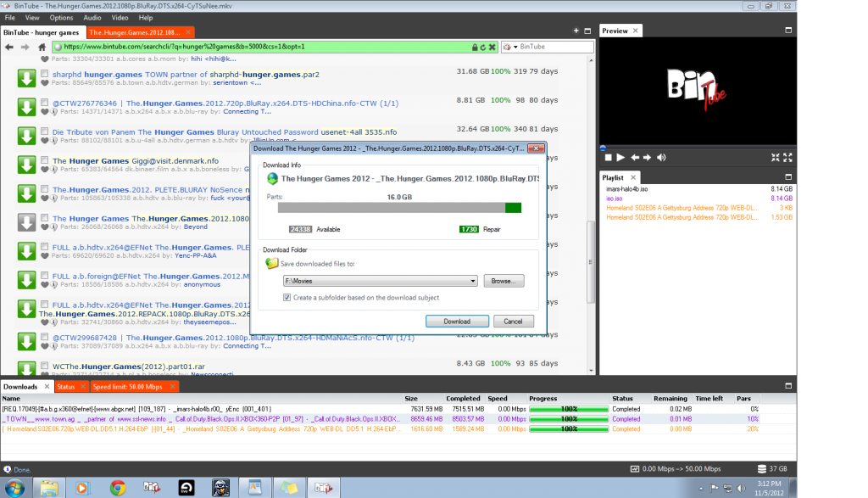Viewport: 868px width, 498px height.
Task: Expand the F:\Movies download folder dropdown
Action: 472,281
